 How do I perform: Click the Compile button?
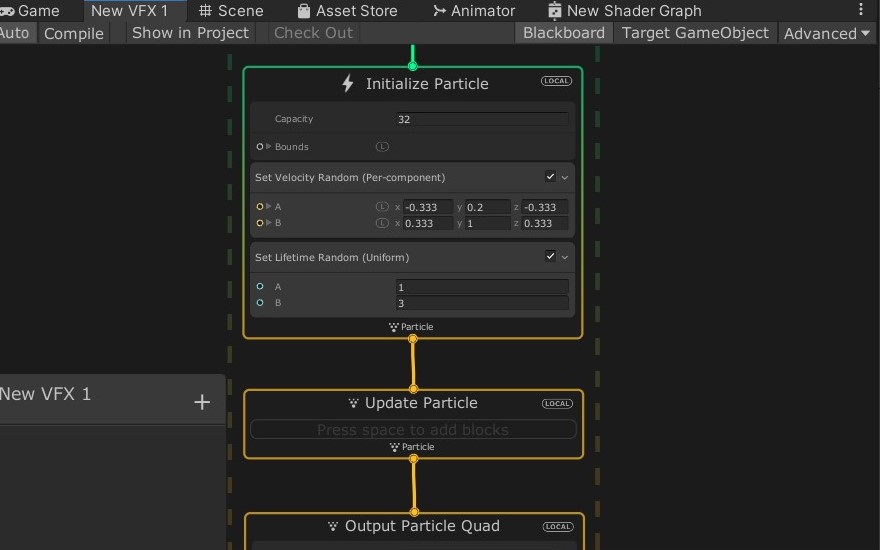tap(74, 33)
